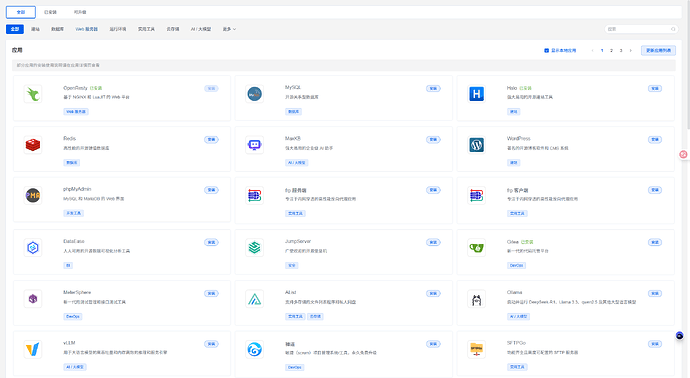Click the OpenResty green bird icon
Viewport: 690px width, 378px height.
pyautogui.click(x=33, y=94)
